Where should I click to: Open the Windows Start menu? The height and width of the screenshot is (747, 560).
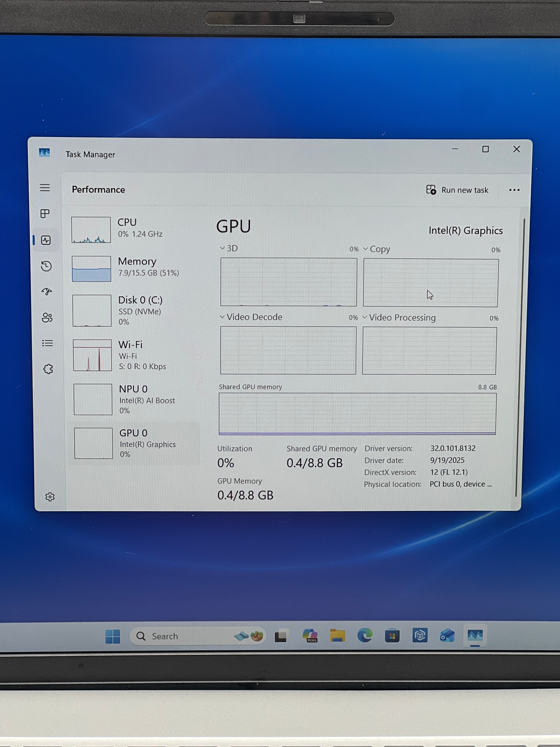click(x=112, y=637)
